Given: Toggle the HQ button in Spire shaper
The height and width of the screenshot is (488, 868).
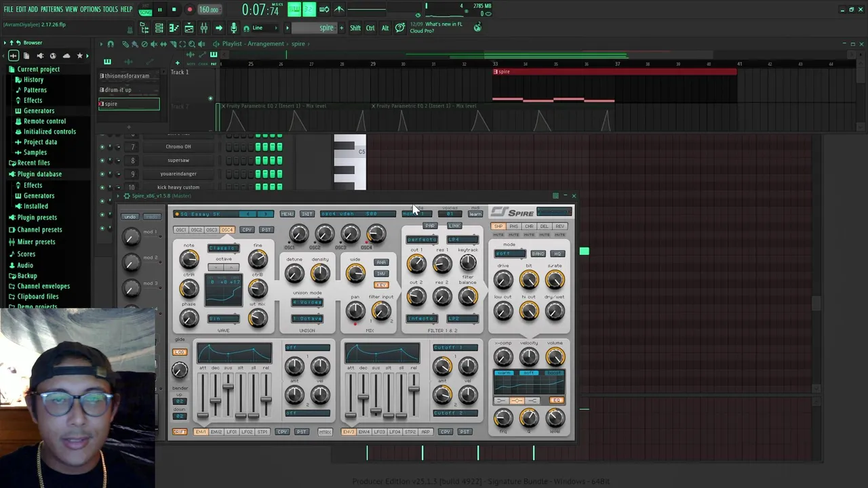Looking at the screenshot, I should click(x=557, y=253).
